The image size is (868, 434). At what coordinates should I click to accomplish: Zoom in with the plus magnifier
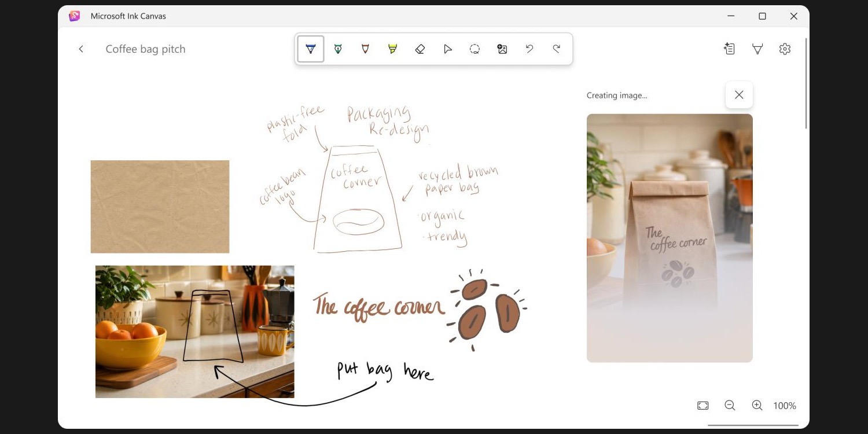757,406
